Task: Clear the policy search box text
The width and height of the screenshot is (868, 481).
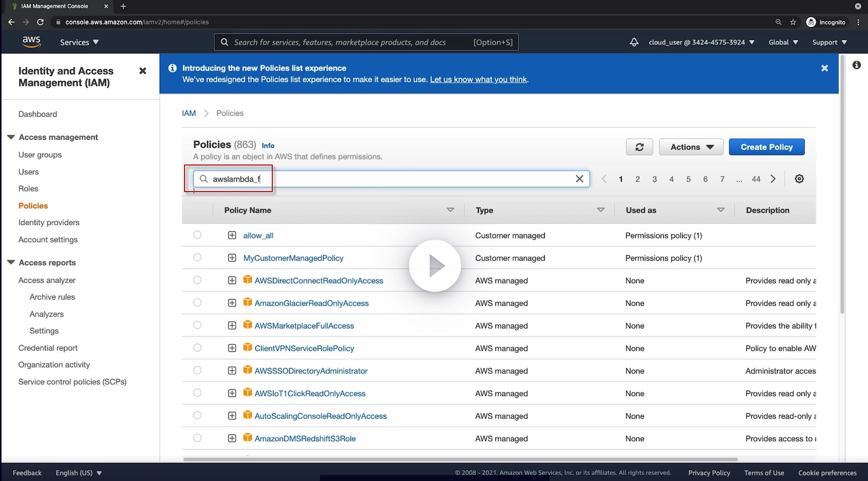Action: [x=579, y=179]
